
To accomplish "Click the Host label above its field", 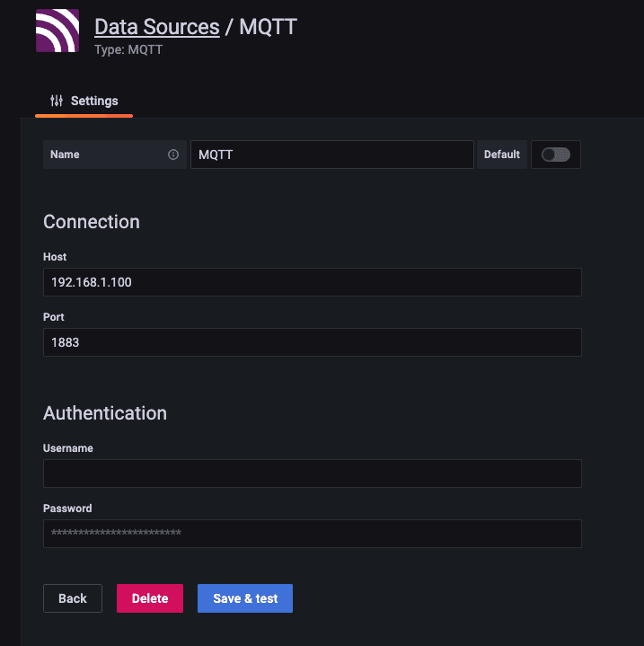I will pos(55,257).
